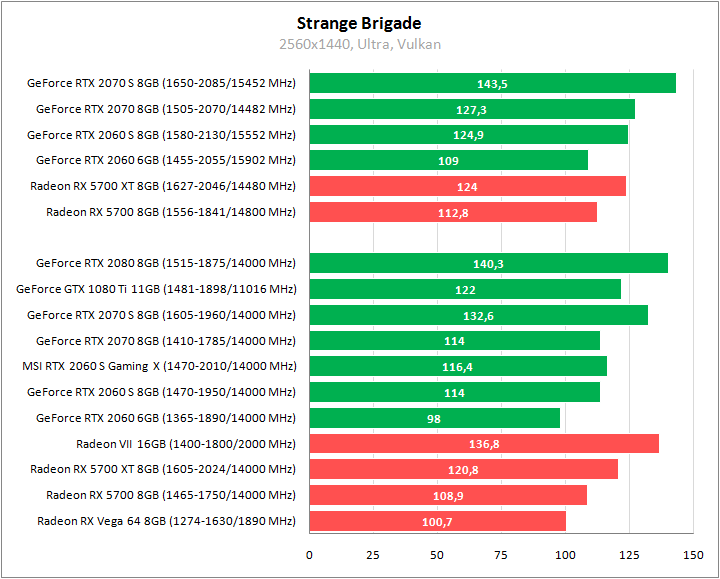Viewport: 720px width, 579px height.
Task: Select the green bar with value 127,3
Action: click(472, 109)
